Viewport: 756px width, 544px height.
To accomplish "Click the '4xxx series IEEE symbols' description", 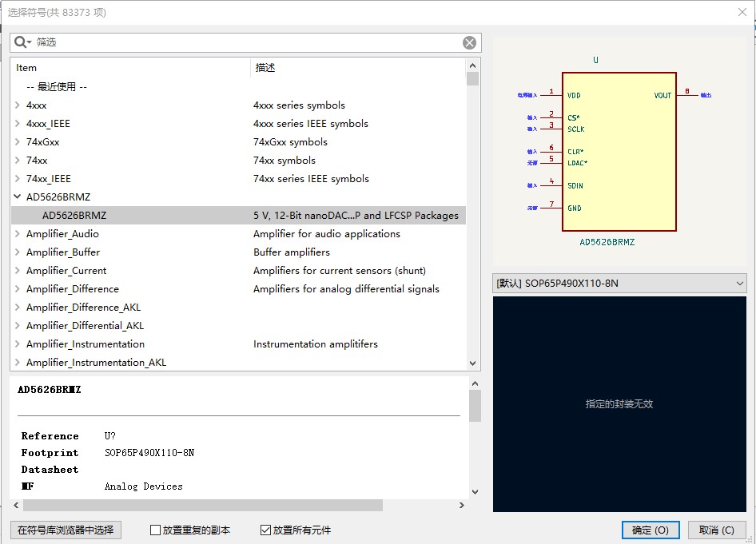I will tap(311, 123).
